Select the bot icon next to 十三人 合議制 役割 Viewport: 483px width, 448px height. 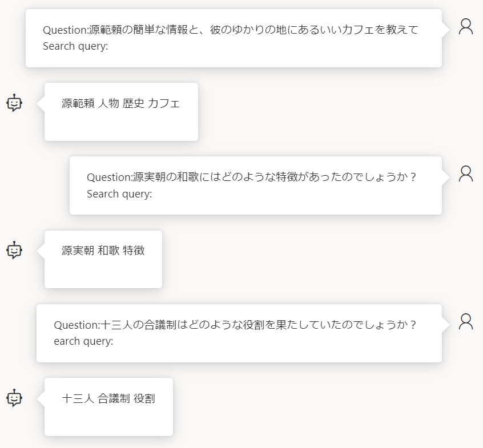click(x=14, y=398)
